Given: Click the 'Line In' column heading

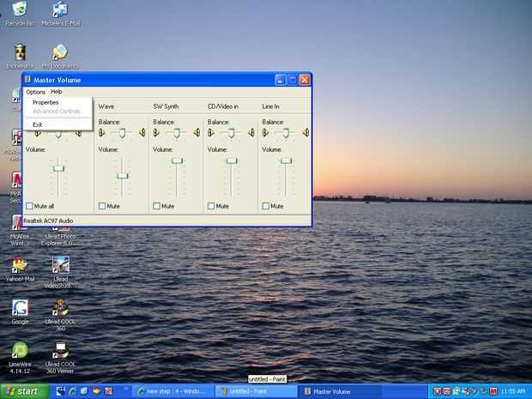Looking at the screenshot, I should pyautogui.click(x=271, y=106).
